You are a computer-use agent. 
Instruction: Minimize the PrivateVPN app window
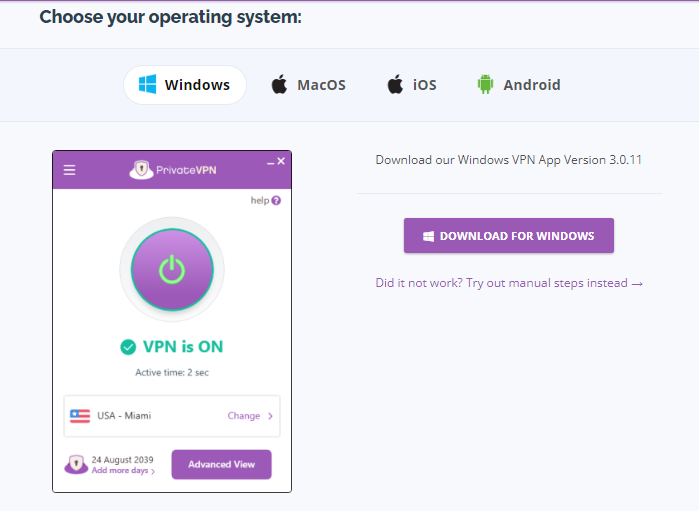click(270, 164)
